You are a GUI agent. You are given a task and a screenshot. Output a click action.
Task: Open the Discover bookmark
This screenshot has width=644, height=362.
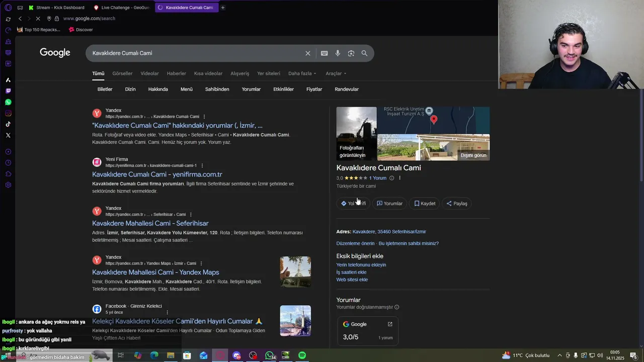tap(81, 30)
